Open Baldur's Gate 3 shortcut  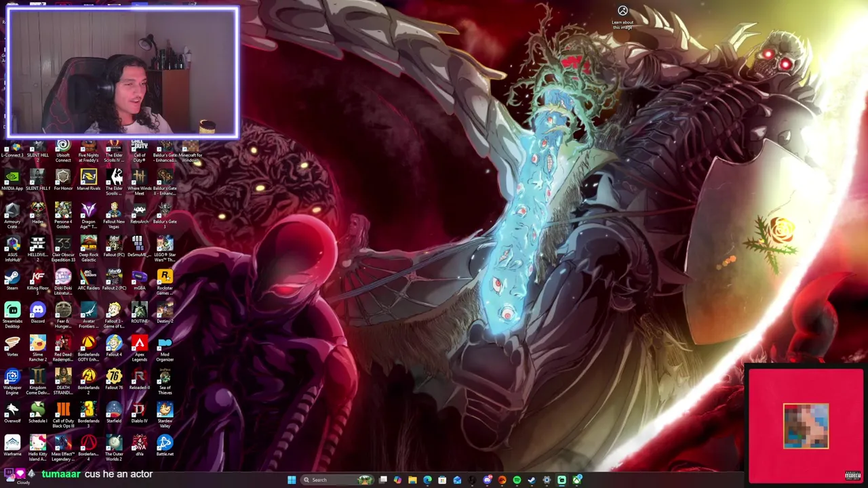coord(165,215)
